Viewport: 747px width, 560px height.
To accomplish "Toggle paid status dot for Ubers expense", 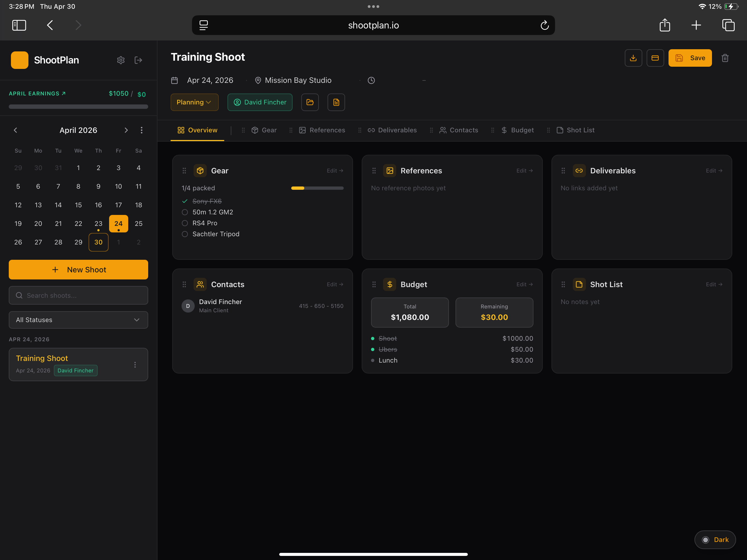I will (372, 349).
